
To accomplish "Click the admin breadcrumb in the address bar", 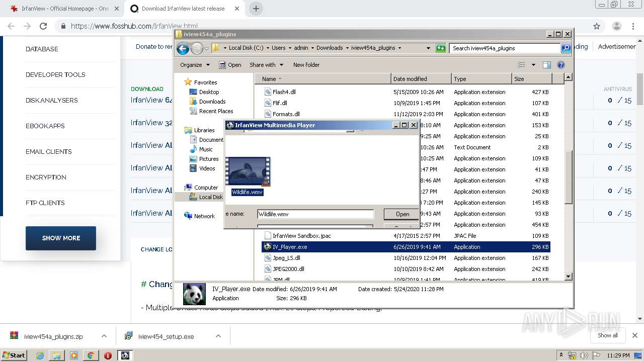I will 301,48.
